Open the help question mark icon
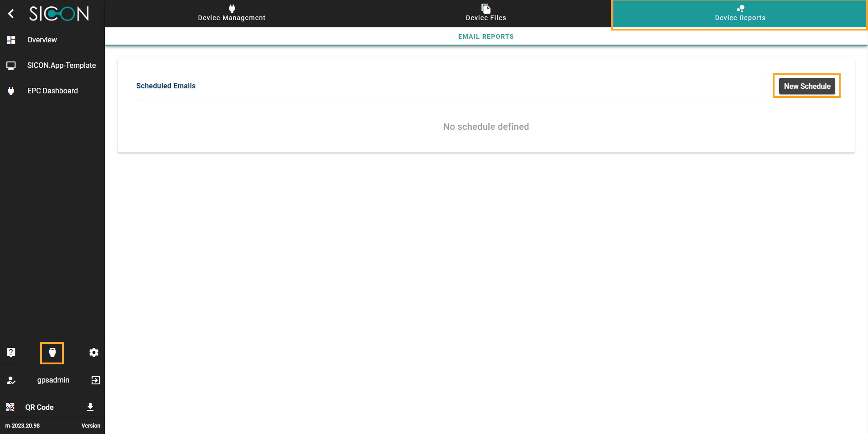The width and height of the screenshot is (868, 434). pyautogui.click(x=10, y=352)
